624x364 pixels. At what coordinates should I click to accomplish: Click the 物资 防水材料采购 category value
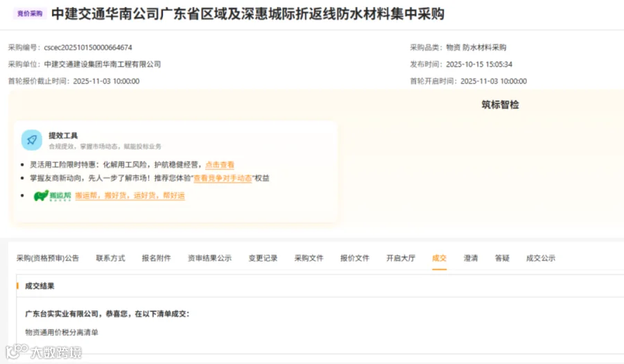tap(476, 47)
